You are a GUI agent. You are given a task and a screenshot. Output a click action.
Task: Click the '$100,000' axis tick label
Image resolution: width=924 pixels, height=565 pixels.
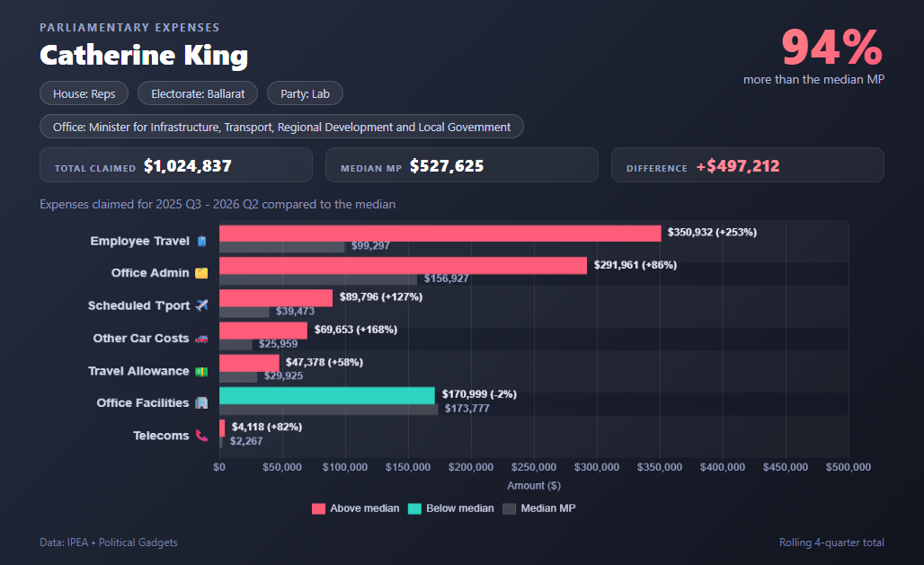(345, 467)
